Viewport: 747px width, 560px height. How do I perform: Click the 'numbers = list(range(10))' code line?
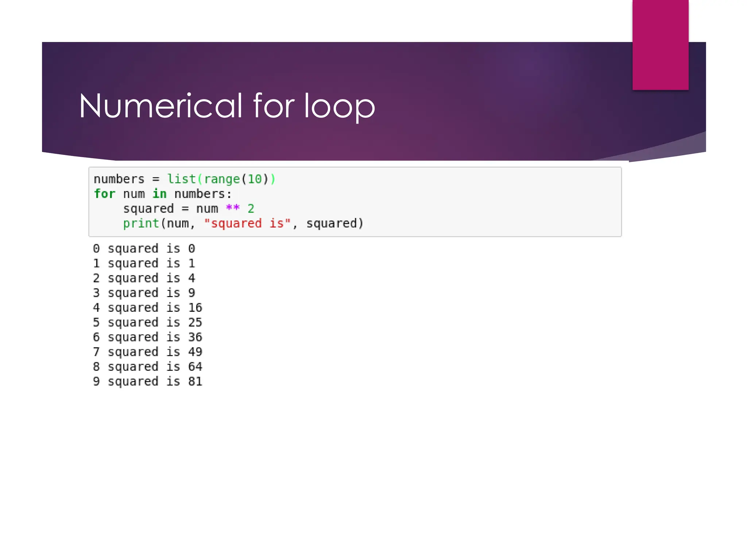pos(184,179)
